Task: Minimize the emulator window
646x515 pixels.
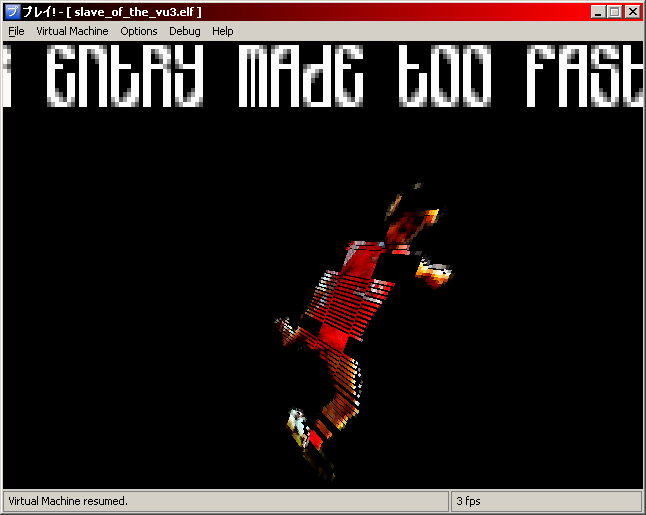Action: [597, 12]
